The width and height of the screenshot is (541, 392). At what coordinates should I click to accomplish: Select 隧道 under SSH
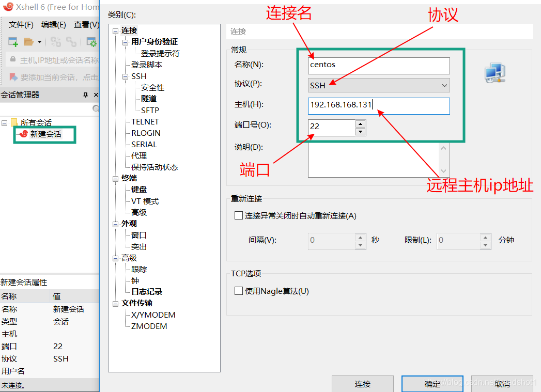tap(149, 99)
